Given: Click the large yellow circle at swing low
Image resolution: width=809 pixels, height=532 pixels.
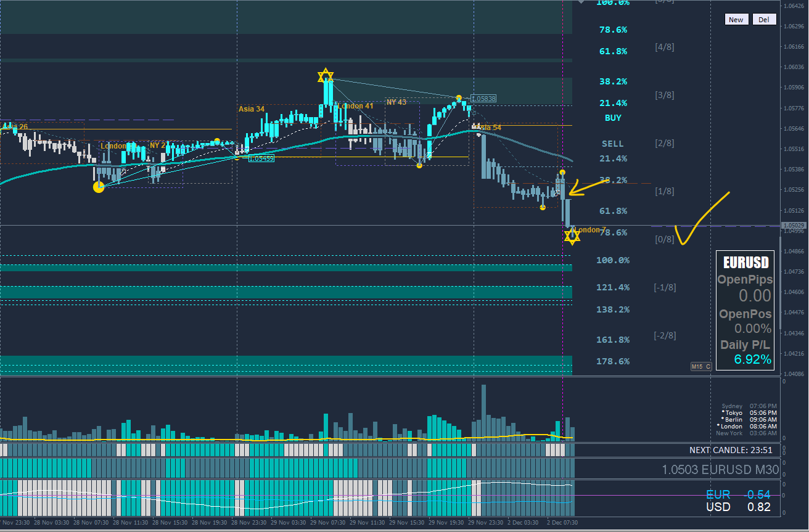Looking at the screenshot, I should point(99,187).
